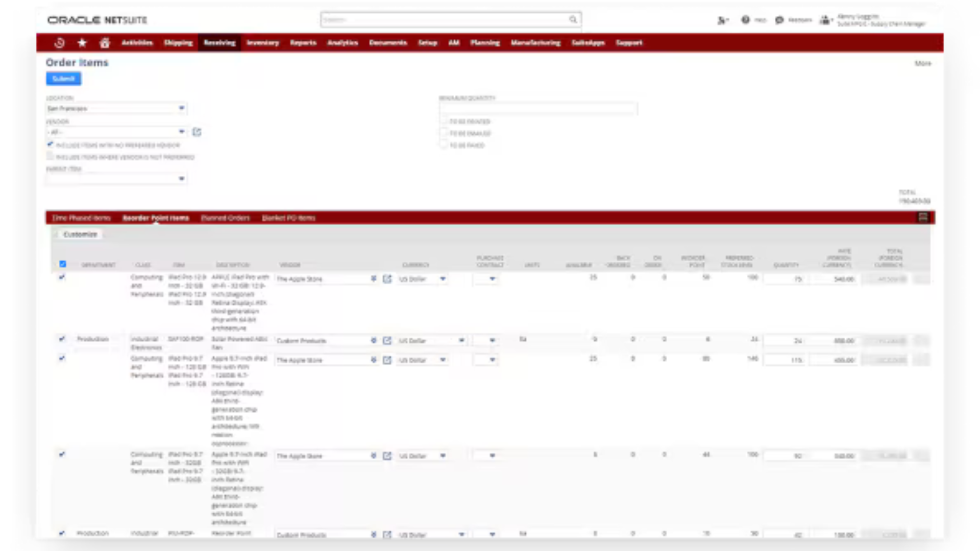This screenshot has width=980, height=551.
Task: Click the vendor field in iPad 9.7 128GB row
Action: coord(322,360)
